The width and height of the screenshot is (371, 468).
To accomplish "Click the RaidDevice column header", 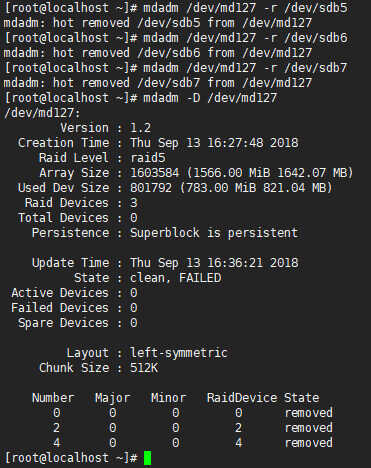I will pos(242,398).
